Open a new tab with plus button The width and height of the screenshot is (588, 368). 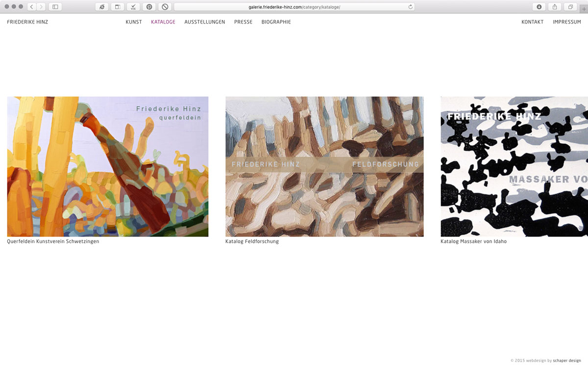(584, 8)
